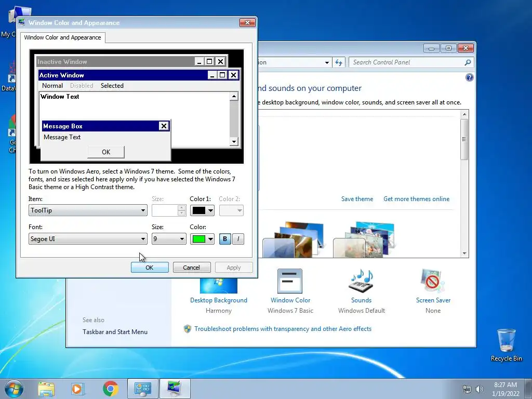Click Selected in the preview menu
Screen dimensions: 532x399
point(112,86)
